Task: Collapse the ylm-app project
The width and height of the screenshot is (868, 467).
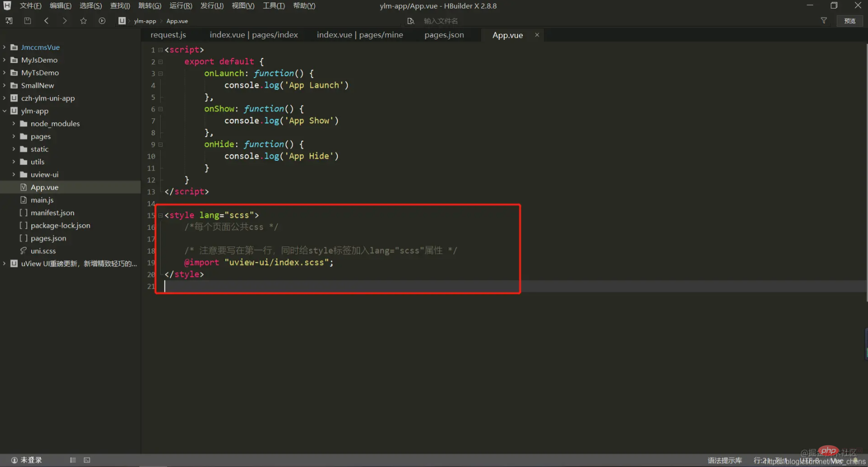Action: pyautogui.click(x=5, y=111)
